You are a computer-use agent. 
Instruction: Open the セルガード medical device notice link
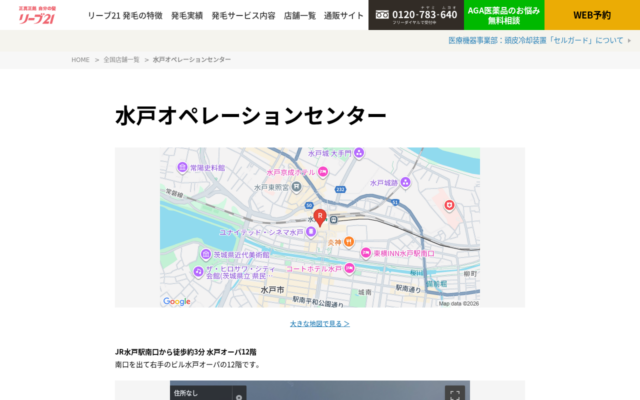(539, 41)
